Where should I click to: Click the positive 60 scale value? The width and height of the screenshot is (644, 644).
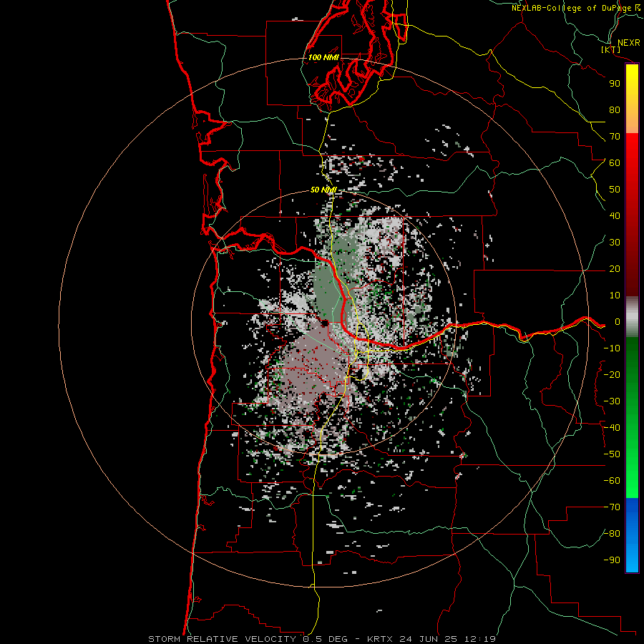tap(615, 163)
